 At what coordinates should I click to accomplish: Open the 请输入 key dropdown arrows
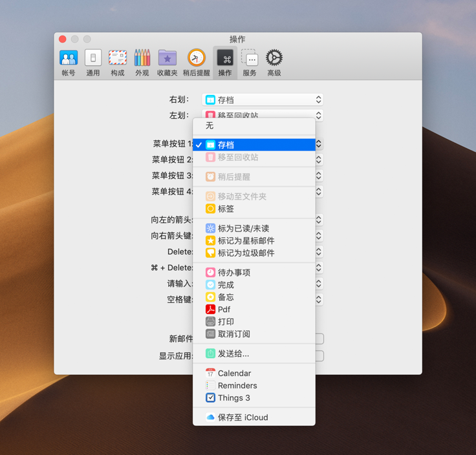318,284
